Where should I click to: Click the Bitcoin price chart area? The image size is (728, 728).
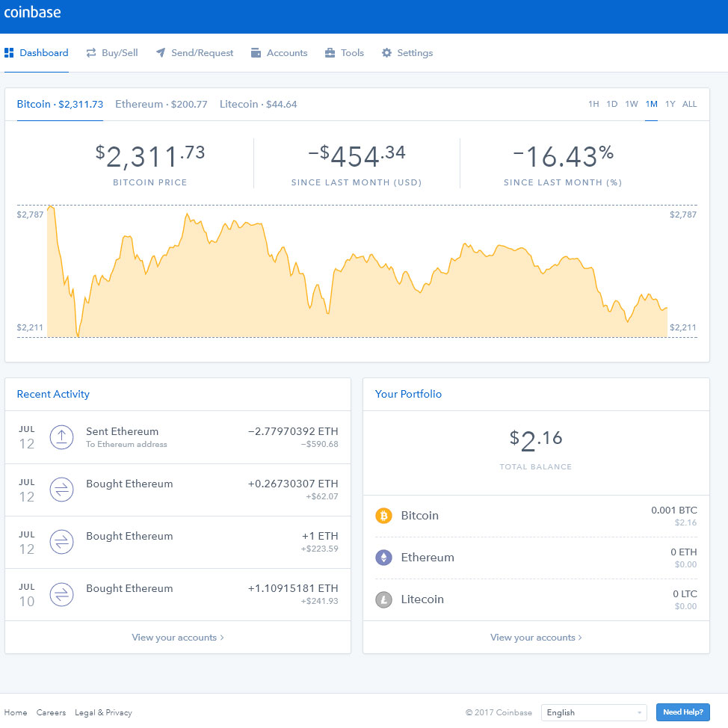(x=357, y=271)
